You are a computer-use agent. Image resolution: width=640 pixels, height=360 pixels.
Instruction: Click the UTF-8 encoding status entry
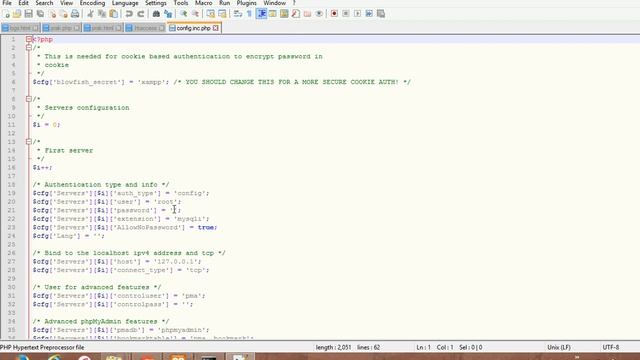tap(611, 347)
